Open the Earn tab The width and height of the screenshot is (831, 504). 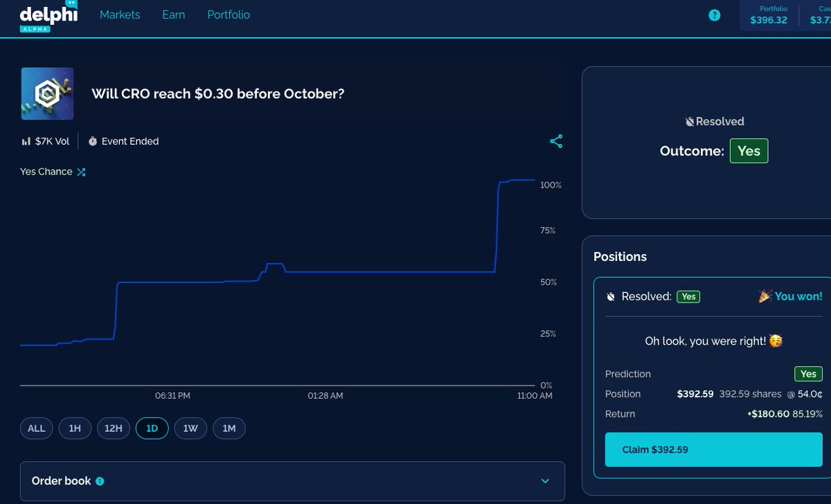click(x=174, y=15)
